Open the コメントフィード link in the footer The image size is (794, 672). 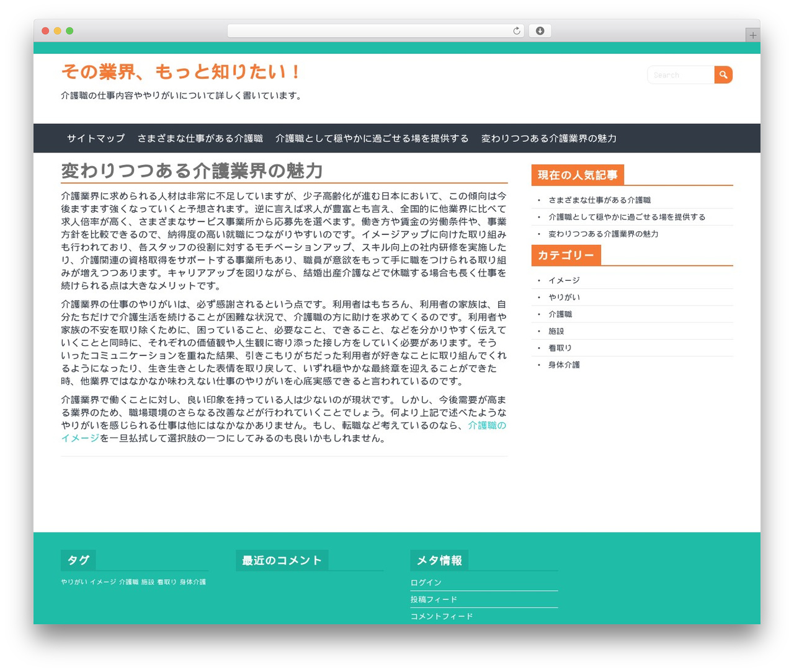(441, 616)
